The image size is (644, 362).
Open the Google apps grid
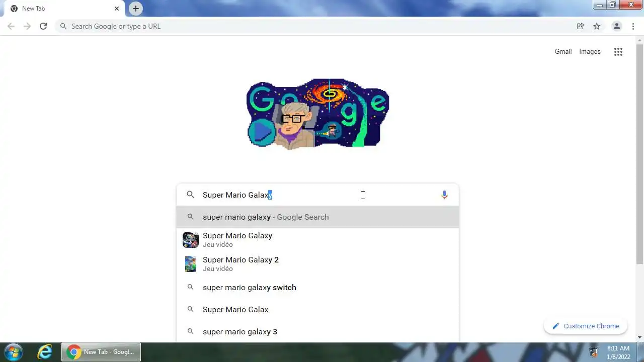click(618, 51)
